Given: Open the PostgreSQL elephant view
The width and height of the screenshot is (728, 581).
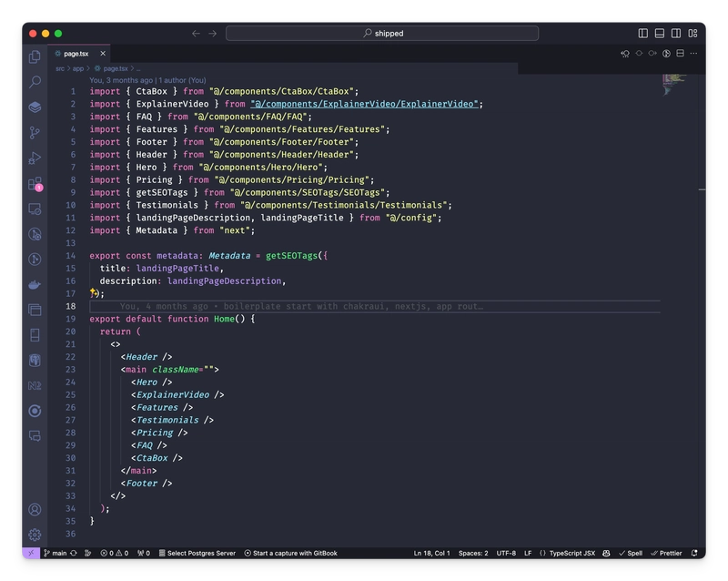Looking at the screenshot, I should pos(35,361).
